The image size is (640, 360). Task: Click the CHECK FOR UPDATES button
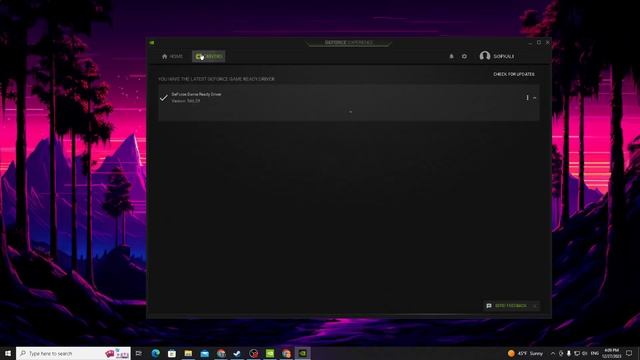514,74
